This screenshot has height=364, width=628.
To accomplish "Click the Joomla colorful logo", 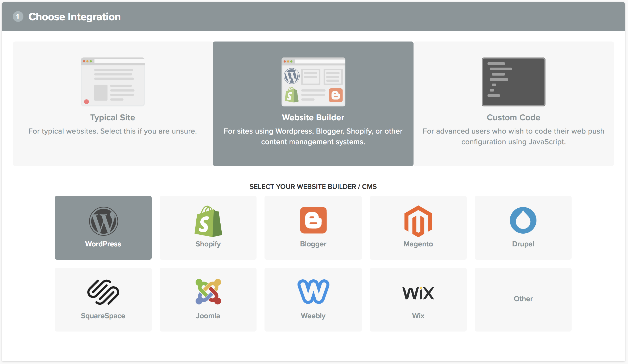I will coord(208,292).
